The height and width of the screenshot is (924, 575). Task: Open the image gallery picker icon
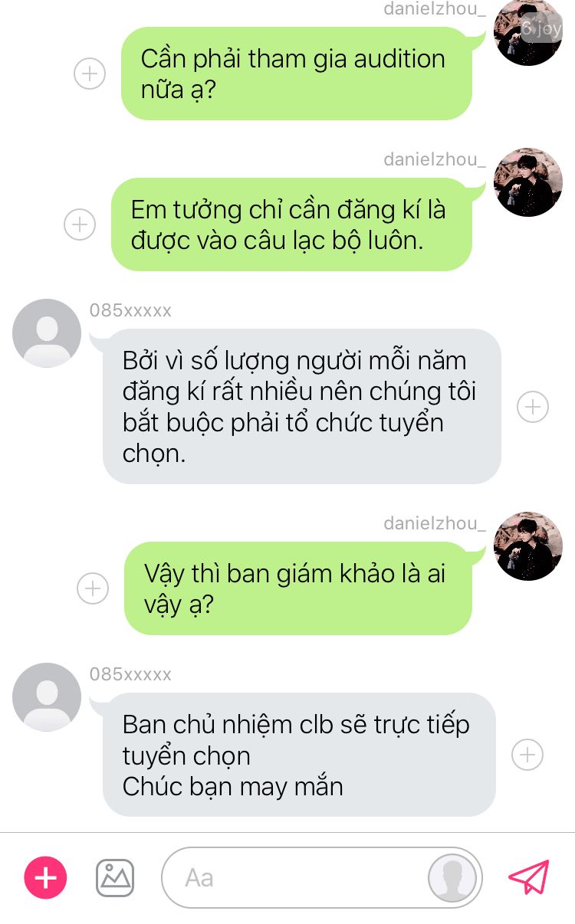(115, 877)
